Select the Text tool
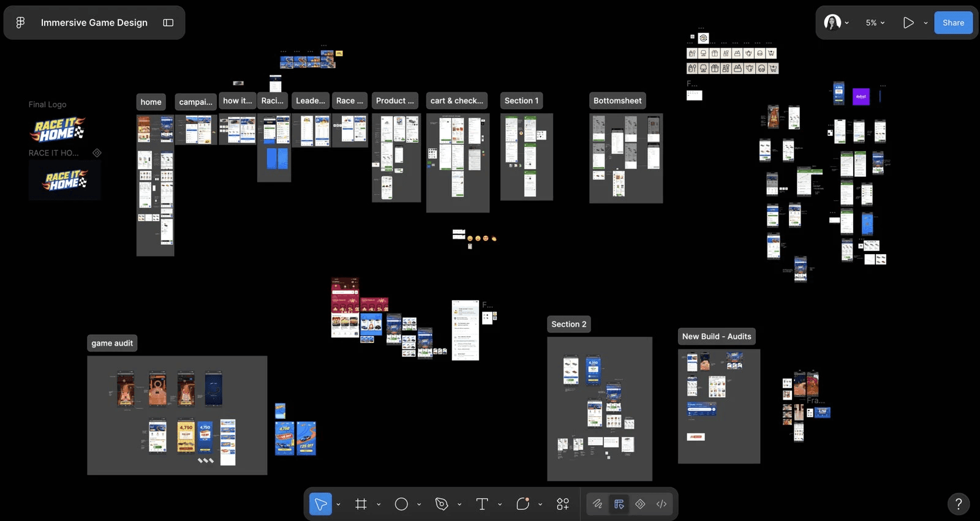The height and width of the screenshot is (521, 980). pyautogui.click(x=482, y=504)
